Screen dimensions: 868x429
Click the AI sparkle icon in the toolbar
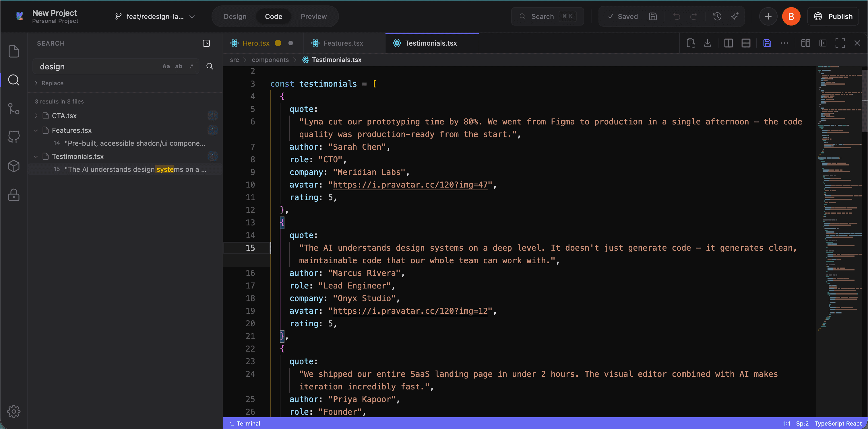(x=735, y=17)
